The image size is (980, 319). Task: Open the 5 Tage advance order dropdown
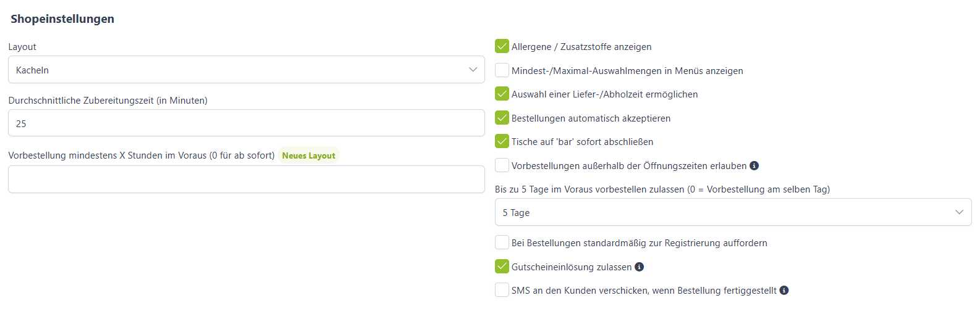[733, 212]
